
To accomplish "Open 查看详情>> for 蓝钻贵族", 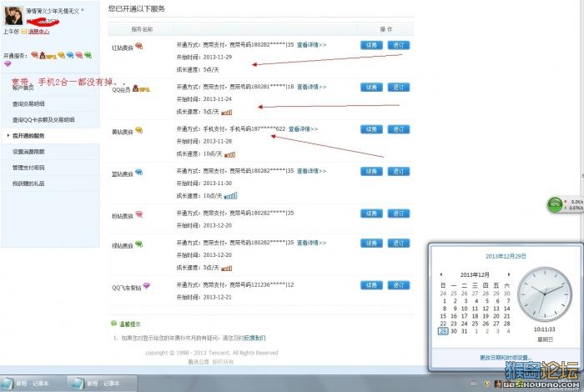I will click(311, 171).
